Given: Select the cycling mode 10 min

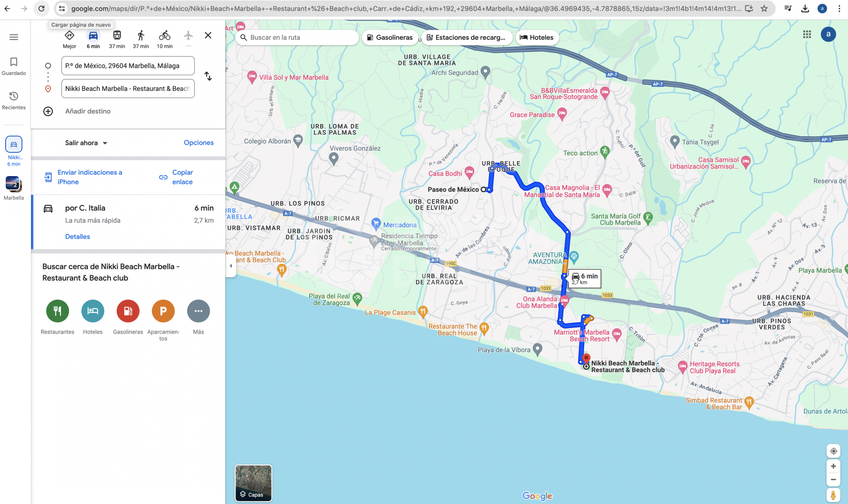Looking at the screenshot, I should [165, 39].
